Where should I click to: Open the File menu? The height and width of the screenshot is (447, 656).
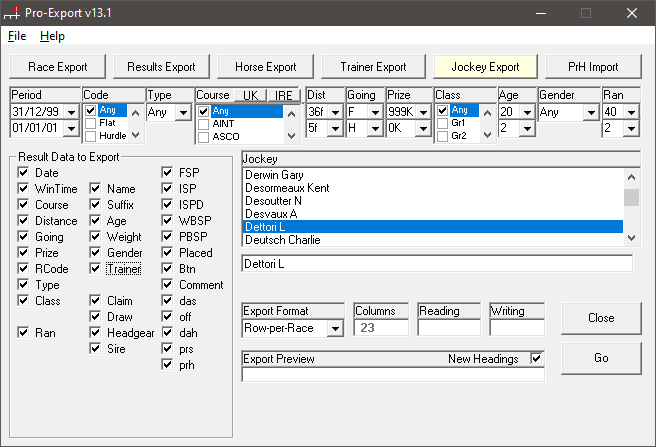(x=17, y=36)
